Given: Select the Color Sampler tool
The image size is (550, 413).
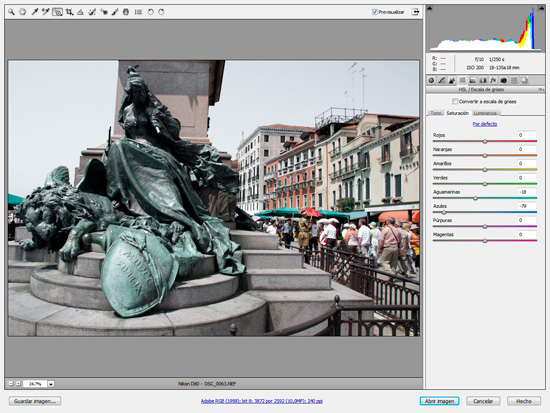Looking at the screenshot, I should [x=46, y=12].
